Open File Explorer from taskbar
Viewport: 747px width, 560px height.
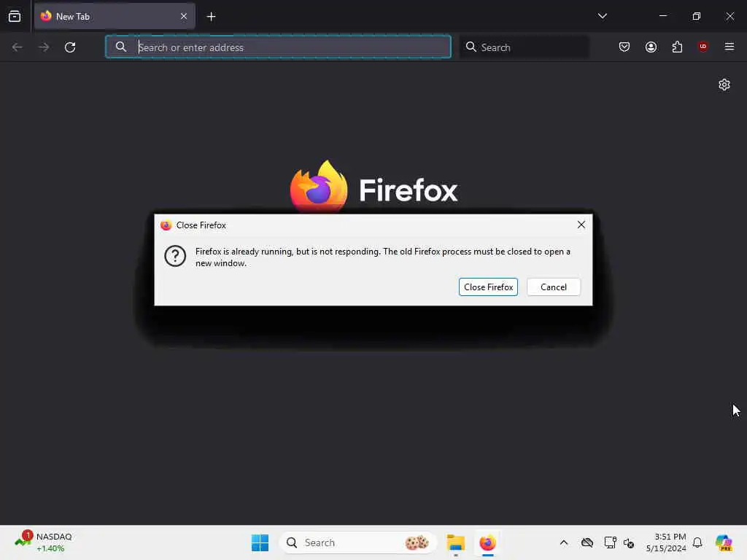[455, 542]
